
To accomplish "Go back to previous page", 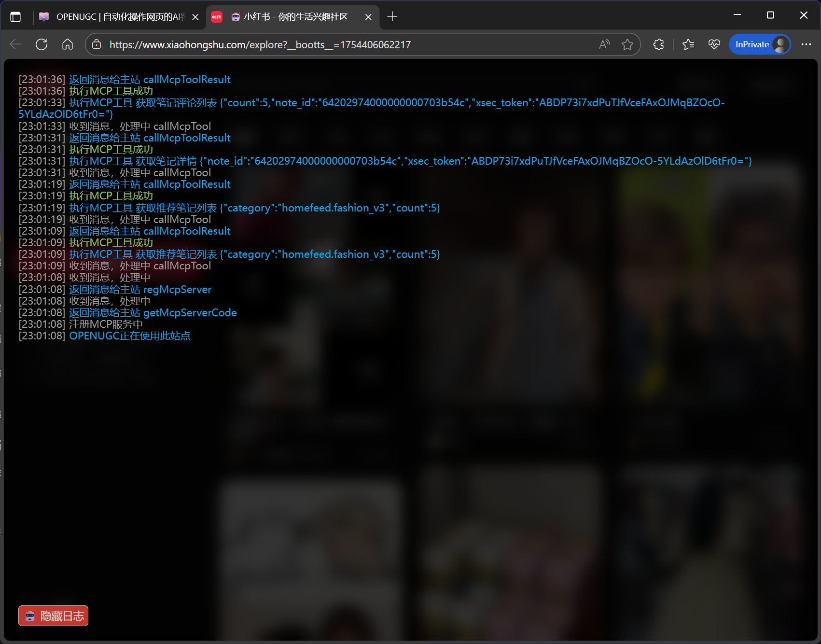I will coord(15,44).
